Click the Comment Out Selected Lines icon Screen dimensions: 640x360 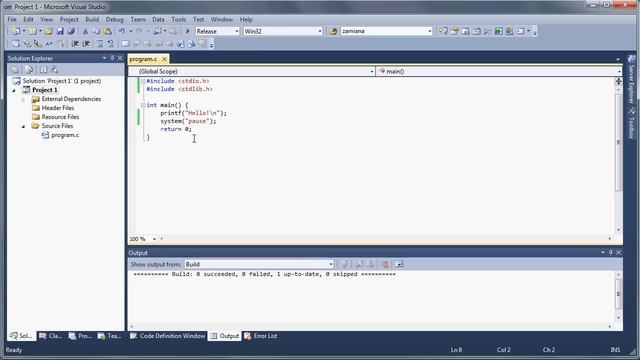(x=100, y=44)
